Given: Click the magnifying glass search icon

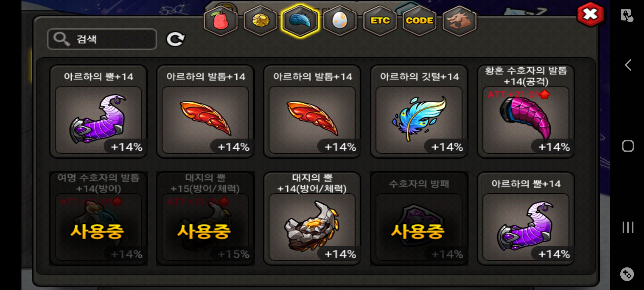Looking at the screenshot, I should pyautogui.click(x=62, y=39).
